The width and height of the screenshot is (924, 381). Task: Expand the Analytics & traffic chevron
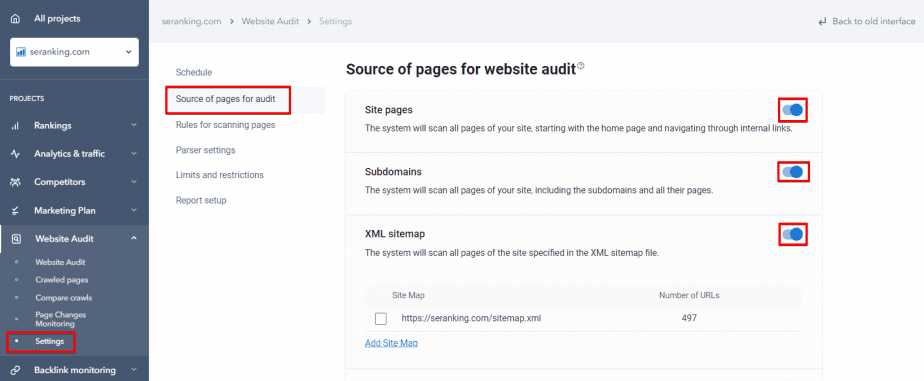[134, 154]
